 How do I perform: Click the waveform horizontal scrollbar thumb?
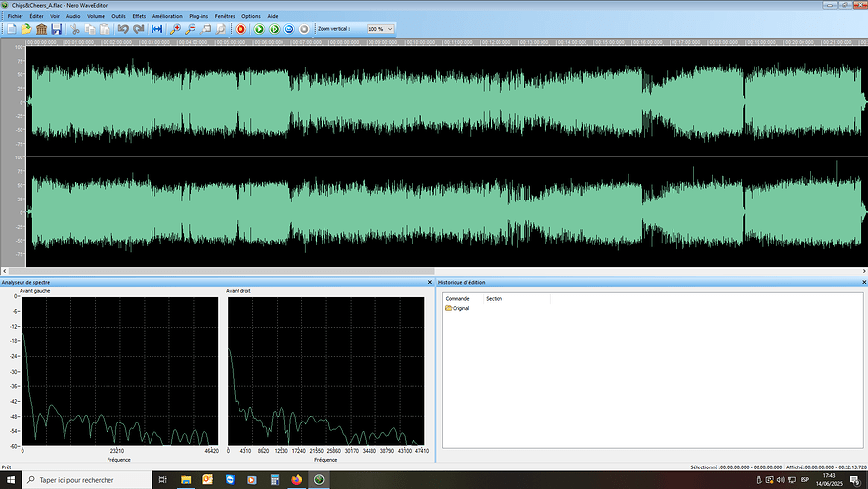pyautogui.click(x=222, y=271)
